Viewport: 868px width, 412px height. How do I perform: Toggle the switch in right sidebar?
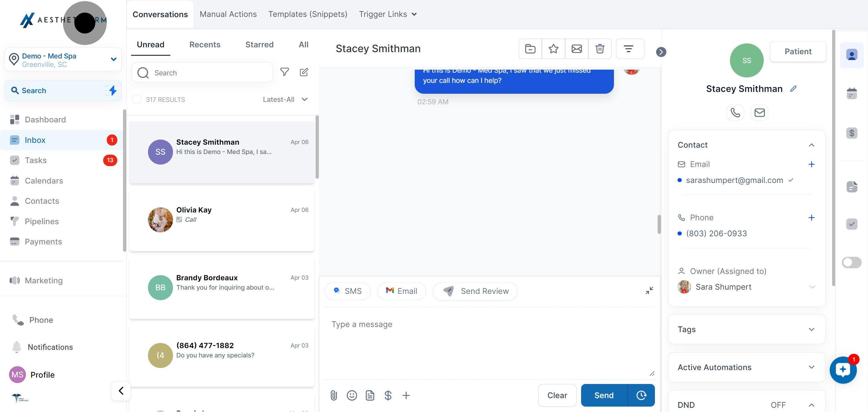tap(851, 263)
